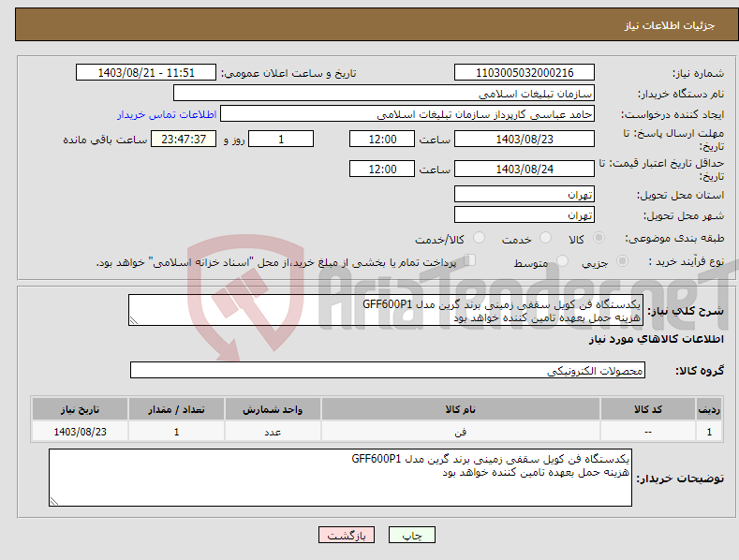This screenshot has width=739, height=560.
Task: Select the کالا radio button
Action: [x=599, y=238]
